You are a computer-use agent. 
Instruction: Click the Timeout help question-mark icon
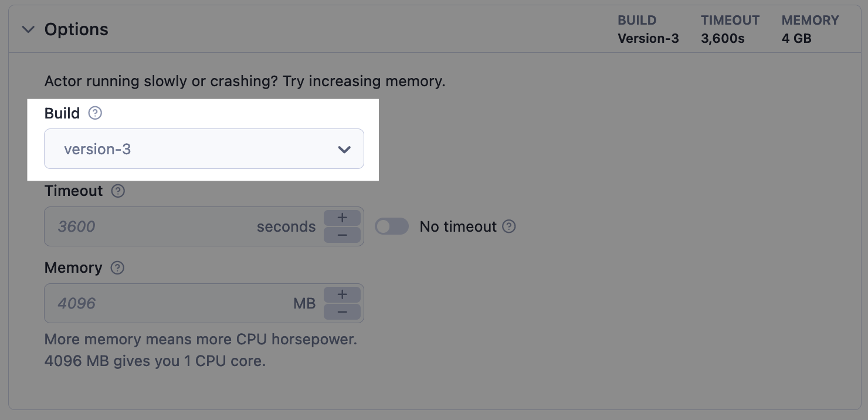click(x=118, y=191)
